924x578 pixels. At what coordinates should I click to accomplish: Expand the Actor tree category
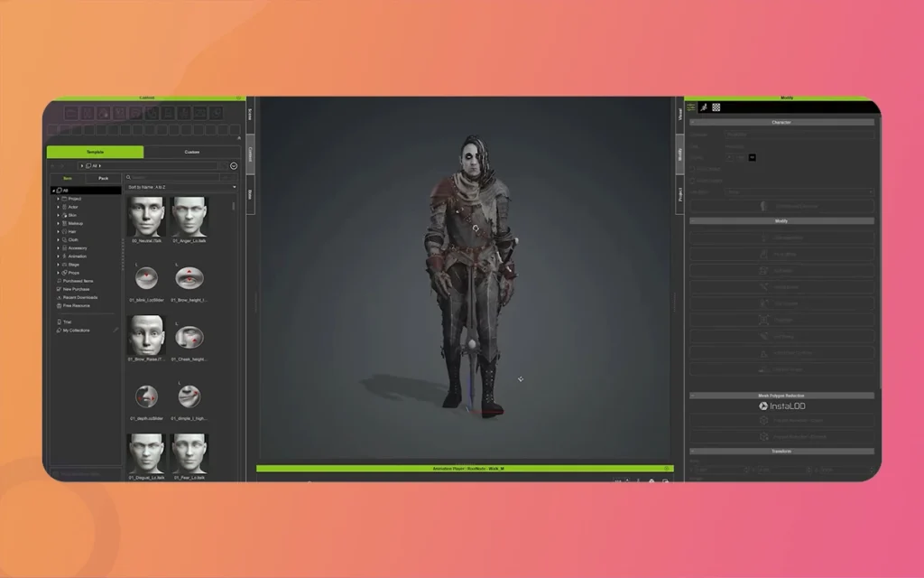59,207
